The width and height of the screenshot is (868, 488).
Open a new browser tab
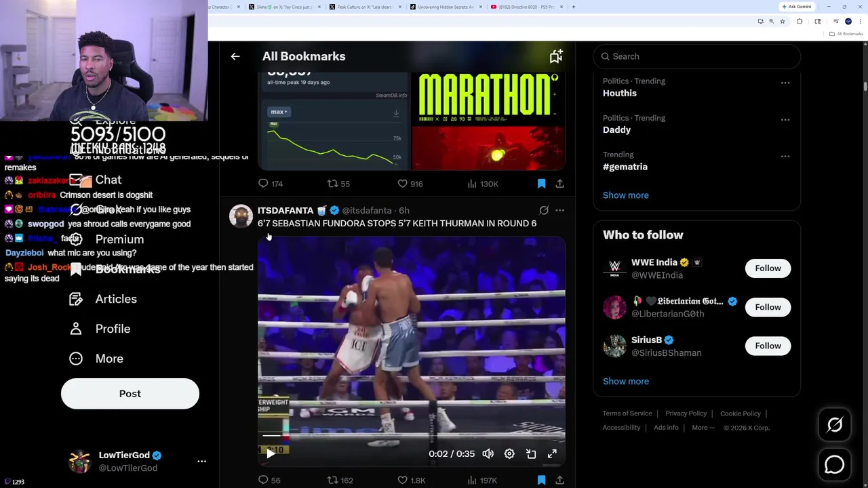(574, 7)
